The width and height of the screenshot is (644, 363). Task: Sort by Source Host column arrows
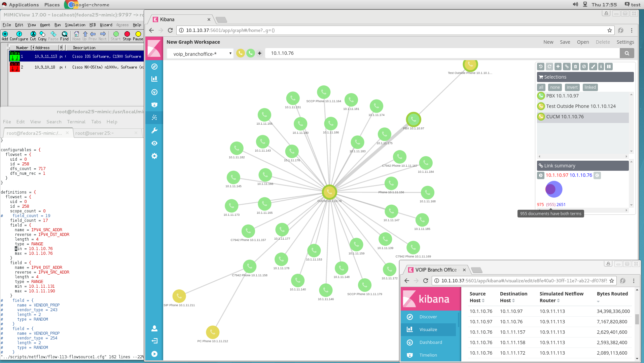pyautogui.click(x=483, y=301)
